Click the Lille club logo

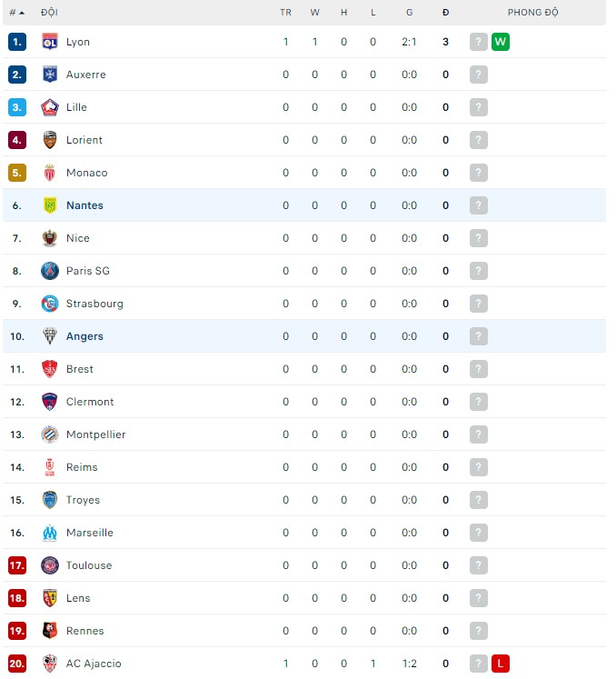pos(50,107)
